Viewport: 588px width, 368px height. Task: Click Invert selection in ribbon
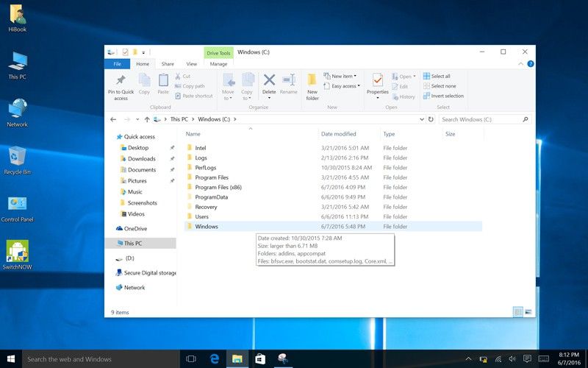[444, 96]
